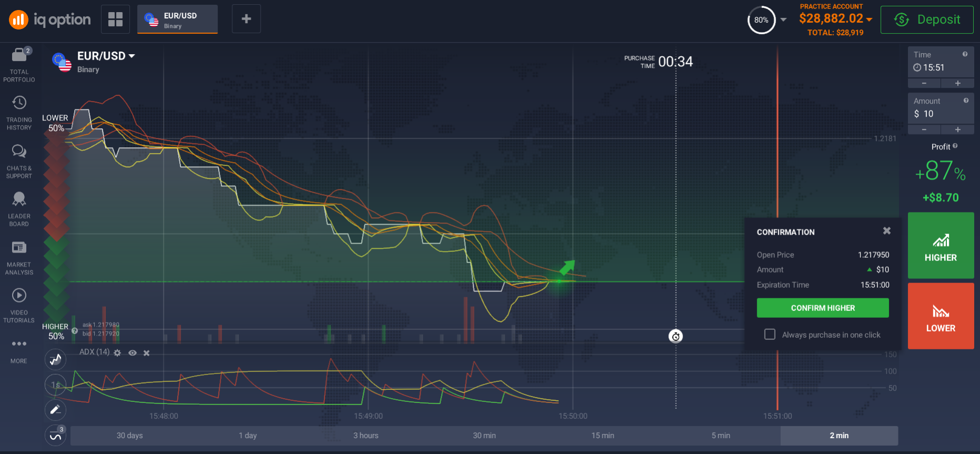This screenshot has height=454, width=980.
Task: Open the indicators icon with badge 3
Action: [55, 436]
